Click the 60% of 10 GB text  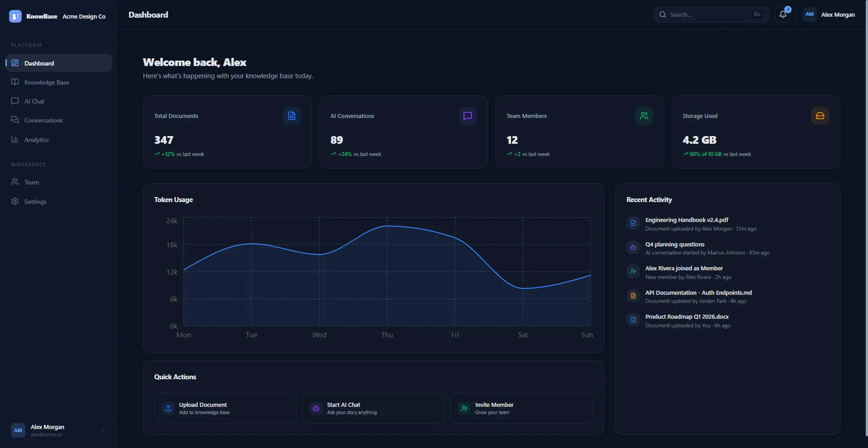pyautogui.click(x=706, y=154)
